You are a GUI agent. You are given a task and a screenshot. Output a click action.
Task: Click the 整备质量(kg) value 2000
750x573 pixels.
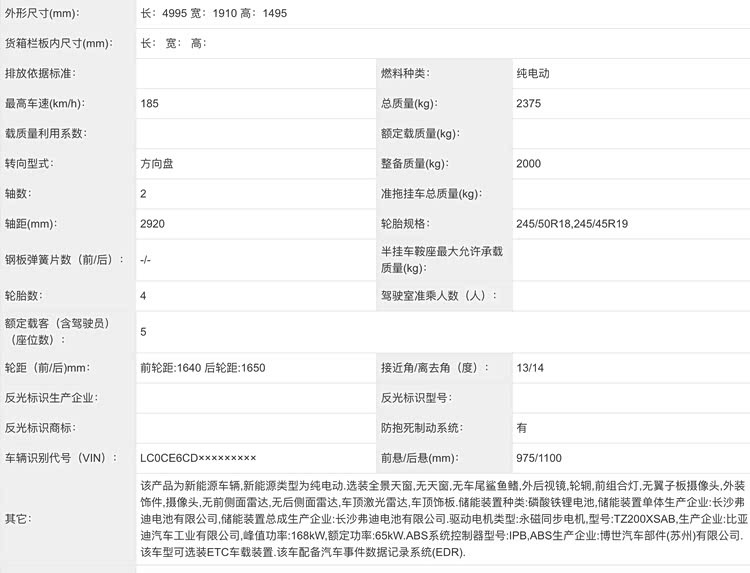529,163
